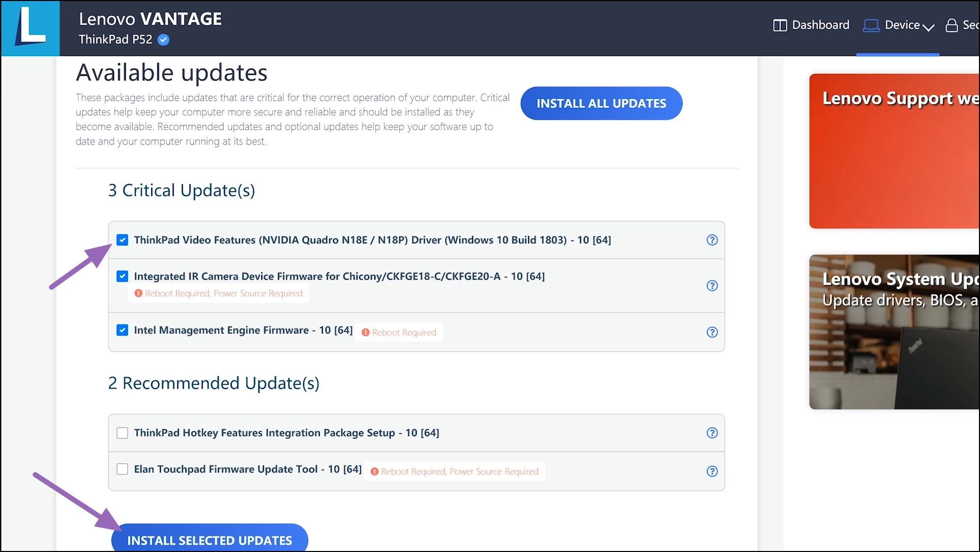Uncheck the ThinkPad Video Features driver update

point(122,240)
